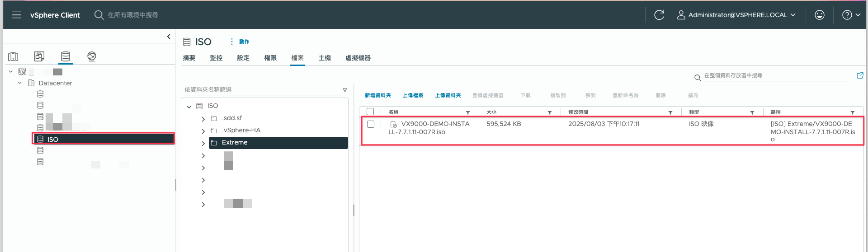The height and width of the screenshot is (252, 868).
Task: Refresh the vSphere Client view
Action: [x=659, y=15]
